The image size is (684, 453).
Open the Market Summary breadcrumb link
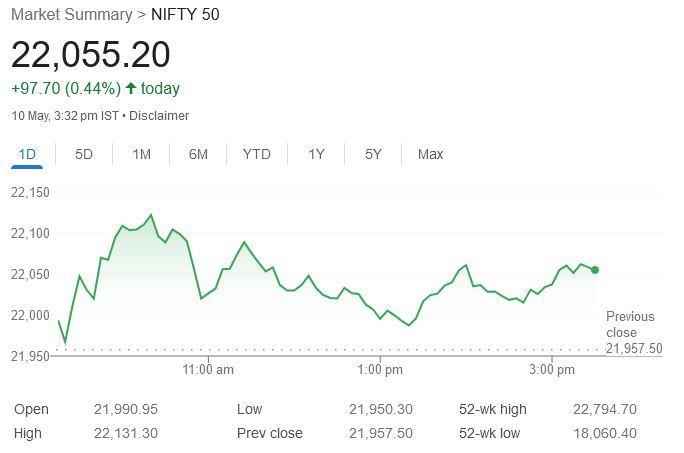[x=71, y=15]
